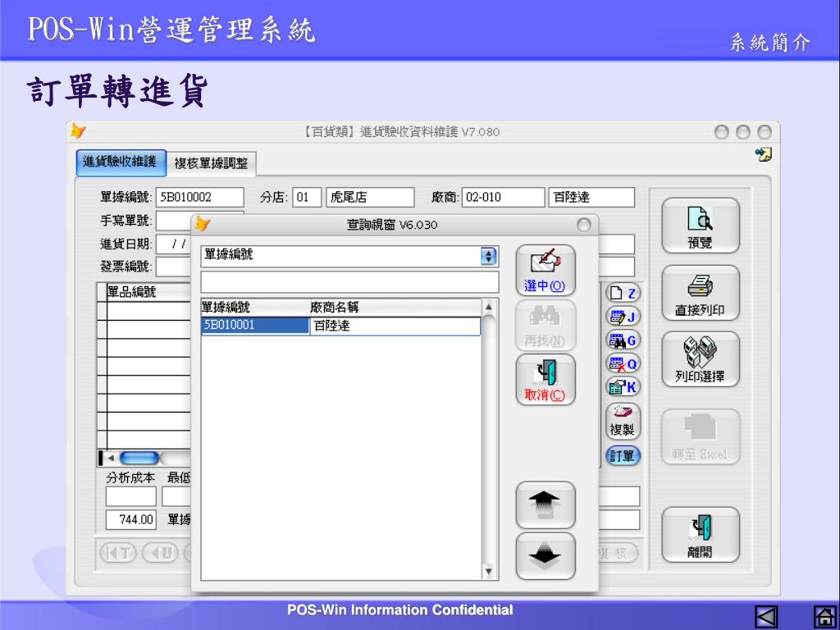
Task: Click the 直接列印 direct print button
Action: (x=701, y=293)
